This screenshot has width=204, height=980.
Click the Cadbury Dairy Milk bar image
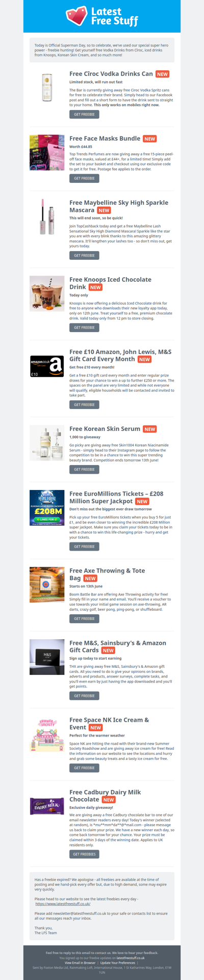point(47,806)
